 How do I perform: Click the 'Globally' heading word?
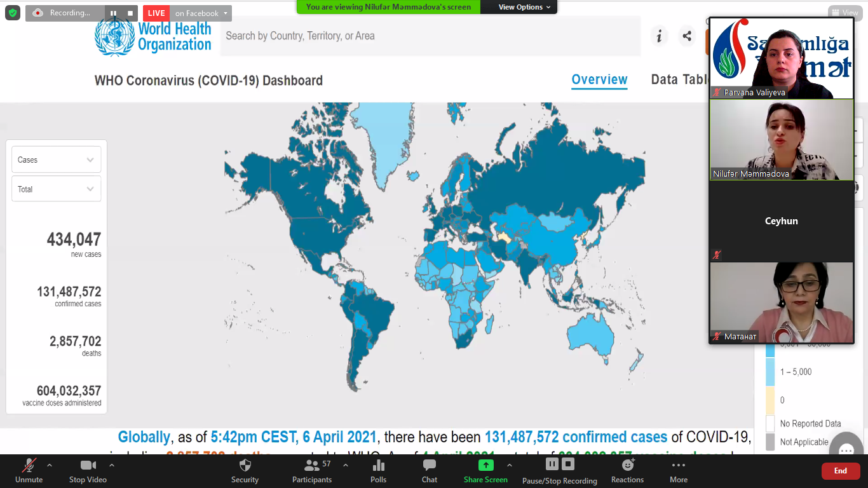click(144, 437)
